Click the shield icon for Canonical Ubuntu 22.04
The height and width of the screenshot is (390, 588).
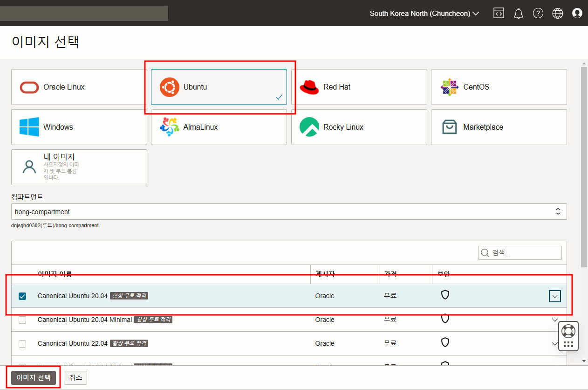tap(445, 342)
